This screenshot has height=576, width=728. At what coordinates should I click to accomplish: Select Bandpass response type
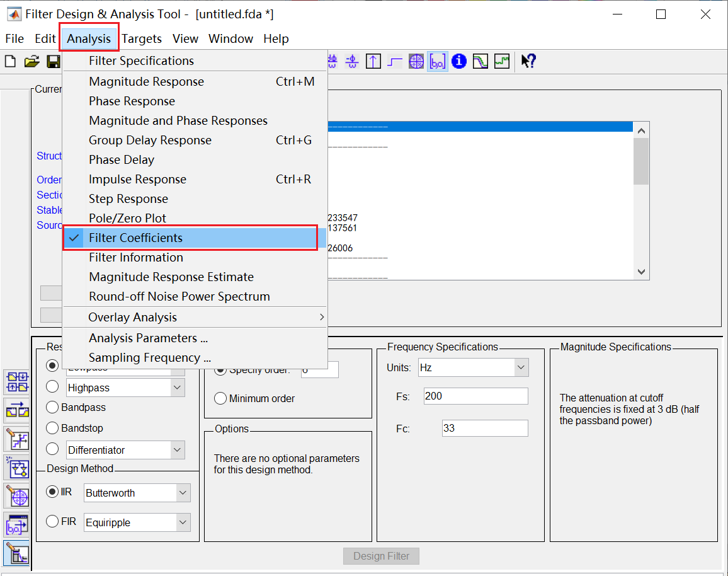[x=52, y=407]
